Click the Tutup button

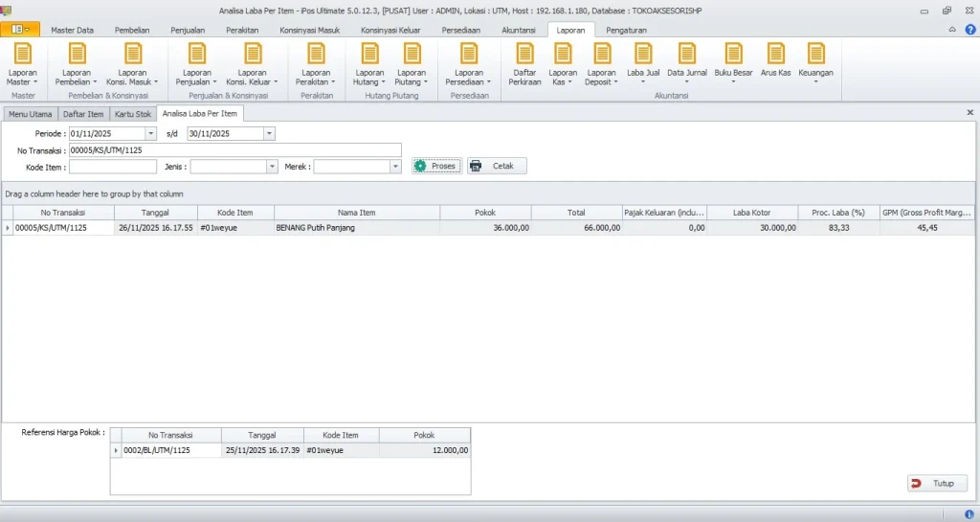click(x=937, y=484)
